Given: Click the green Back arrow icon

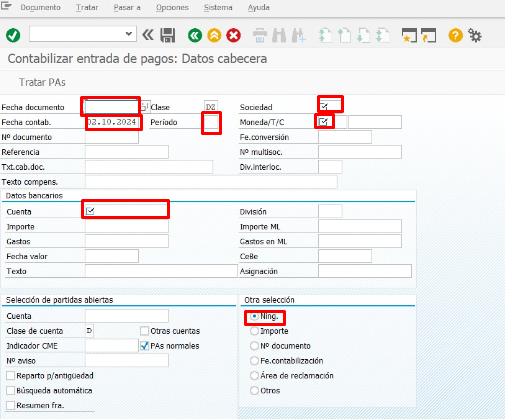Looking at the screenshot, I should coord(195,35).
